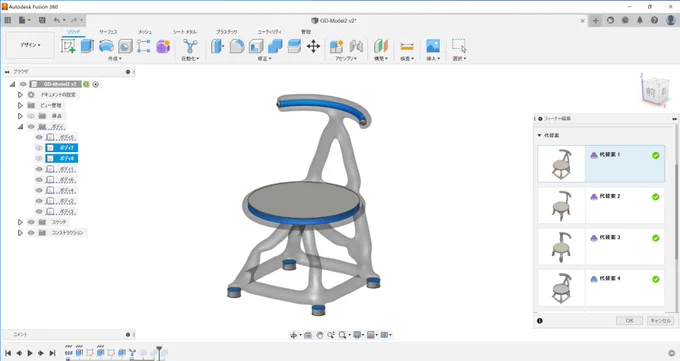Viewport: 680px width, 361px height.
Task: Open the 作成 dropdown menu
Action: pyautogui.click(x=115, y=59)
